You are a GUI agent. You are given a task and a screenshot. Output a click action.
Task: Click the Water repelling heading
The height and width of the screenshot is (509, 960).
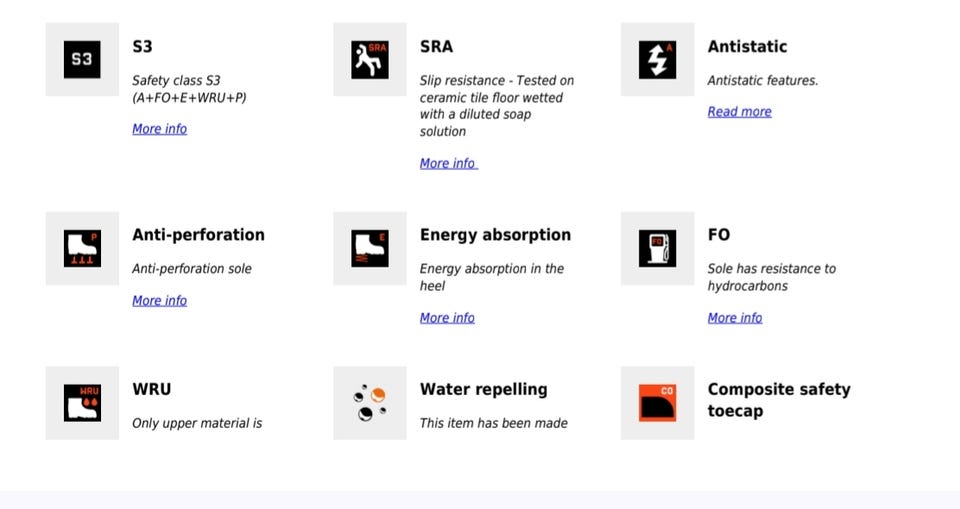(x=483, y=389)
